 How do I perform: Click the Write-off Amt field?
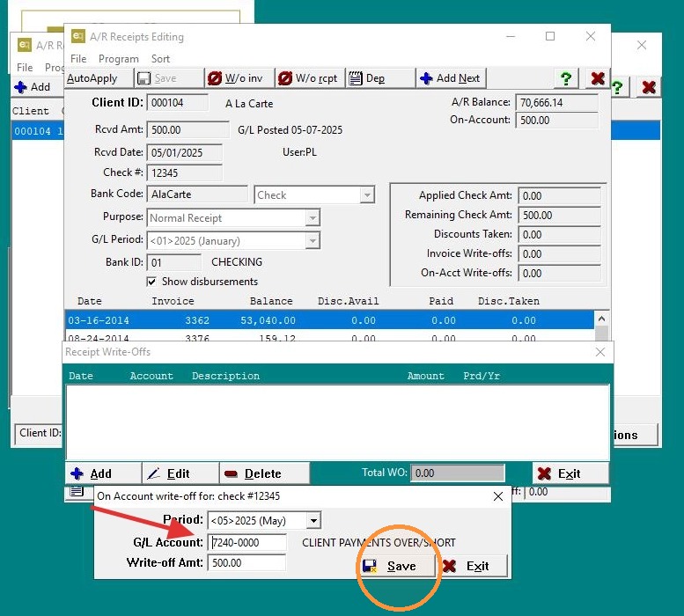[246, 563]
